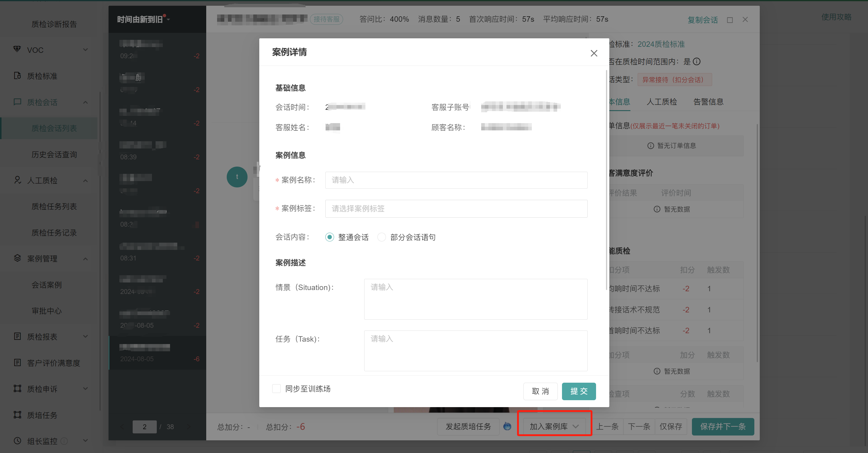Image resolution: width=868 pixels, height=453 pixels.
Task: Click the 接待客服 tag
Action: 326,19
